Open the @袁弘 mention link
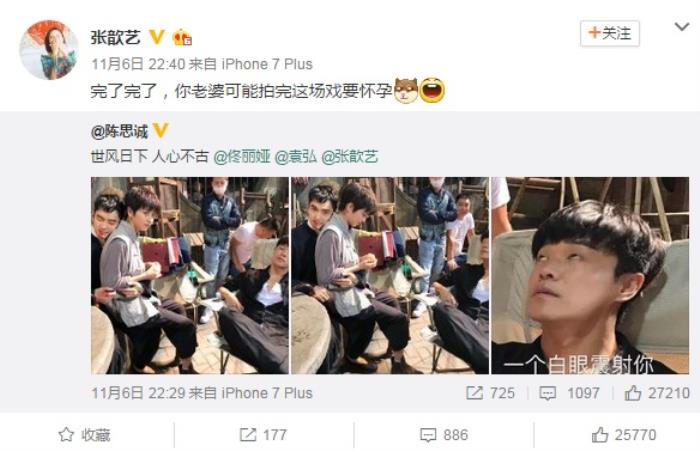The width and height of the screenshot is (700, 451). click(296, 157)
